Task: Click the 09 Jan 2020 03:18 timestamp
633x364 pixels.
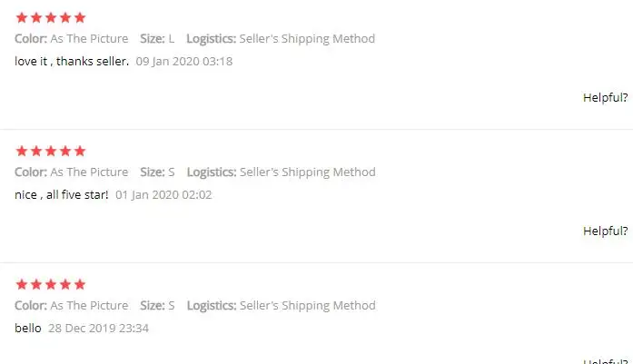Action: [184, 61]
